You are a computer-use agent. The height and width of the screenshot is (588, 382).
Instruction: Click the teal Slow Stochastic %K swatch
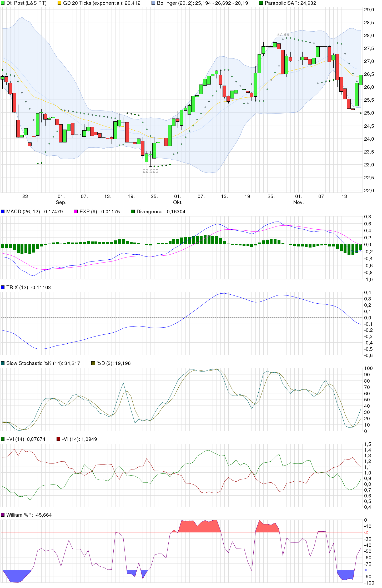click(3, 363)
